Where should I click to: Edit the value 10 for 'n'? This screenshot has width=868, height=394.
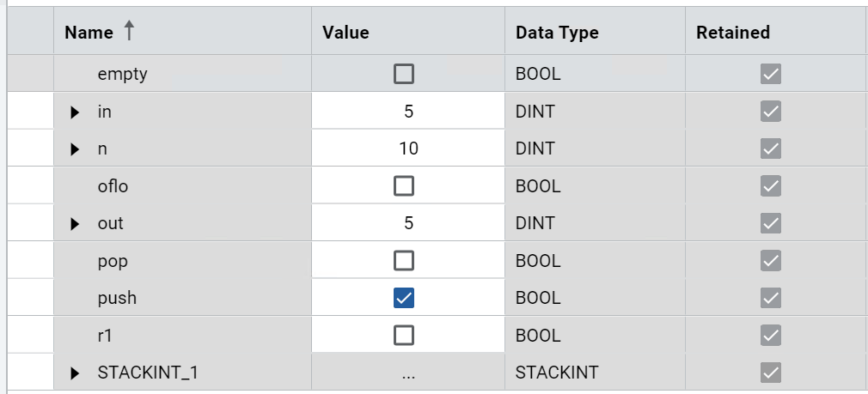click(408, 149)
